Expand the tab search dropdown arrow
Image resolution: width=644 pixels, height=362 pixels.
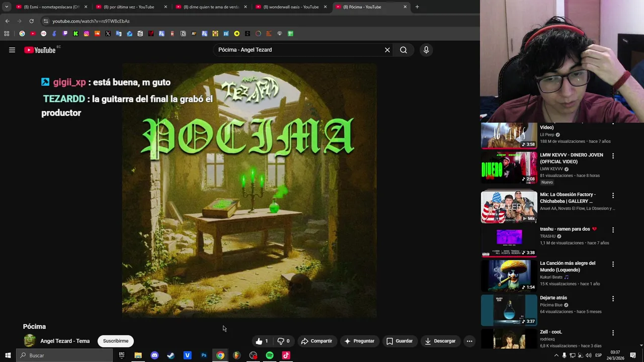point(7,7)
